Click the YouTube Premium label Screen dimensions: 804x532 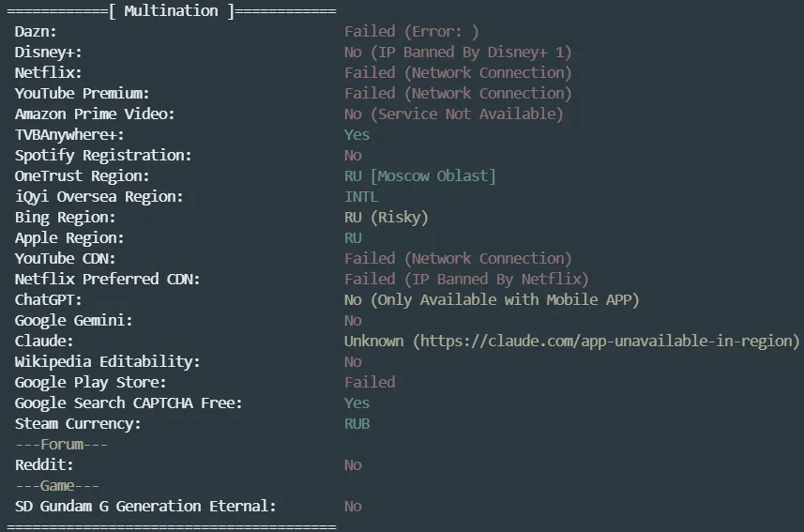click(x=83, y=94)
